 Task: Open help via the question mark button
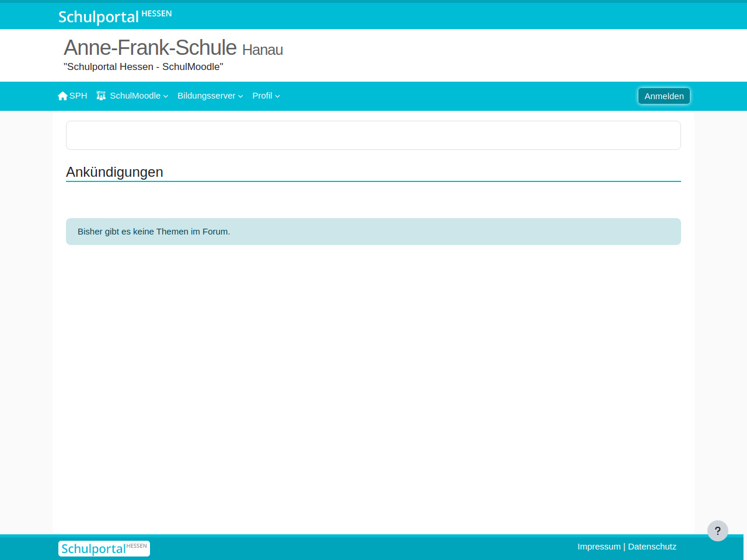[717, 531]
